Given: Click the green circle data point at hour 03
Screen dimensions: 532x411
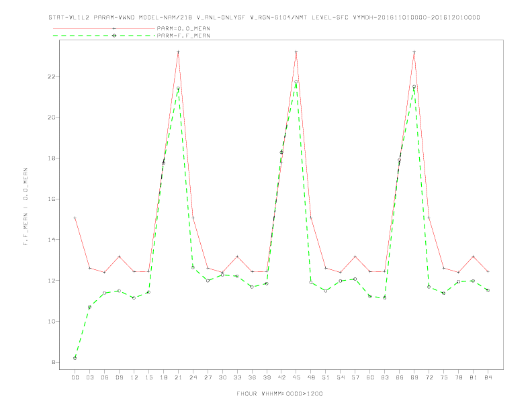Looking at the screenshot, I should point(89,307).
